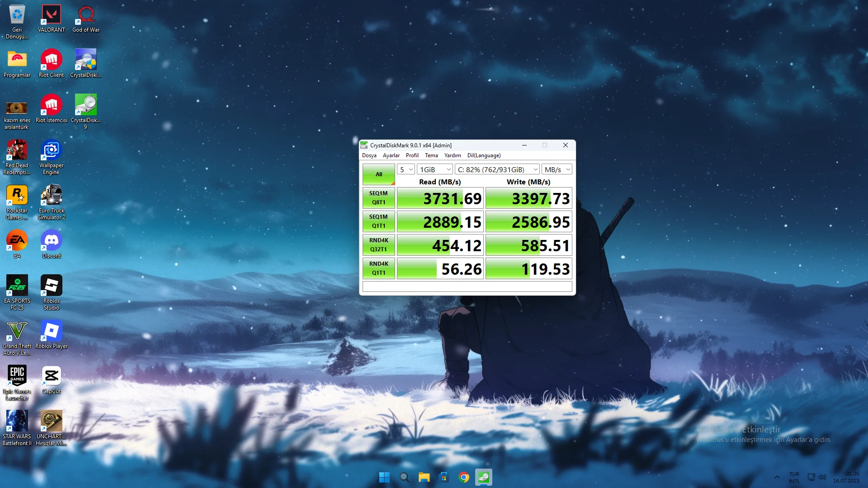The height and width of the screenshot is (488, 868).
Task: Open File Explorer from the taskbar
Action: pos(424,477)
